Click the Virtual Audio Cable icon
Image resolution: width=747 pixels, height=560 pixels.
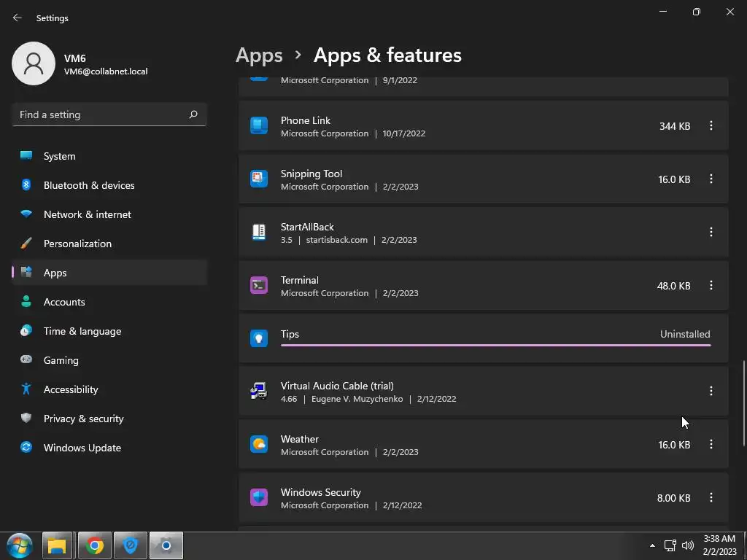259,392
